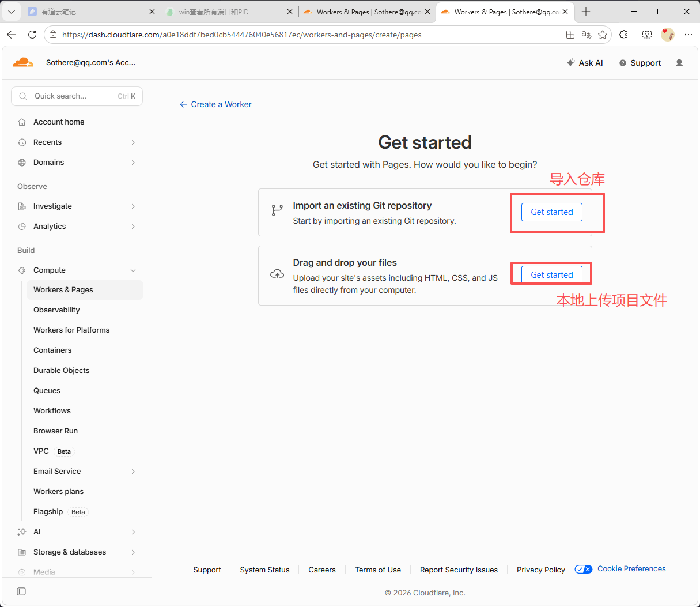This screenshot has height=607, width=700.
Task: Add page to favorites star icon
Action: [x=603, y=35]
